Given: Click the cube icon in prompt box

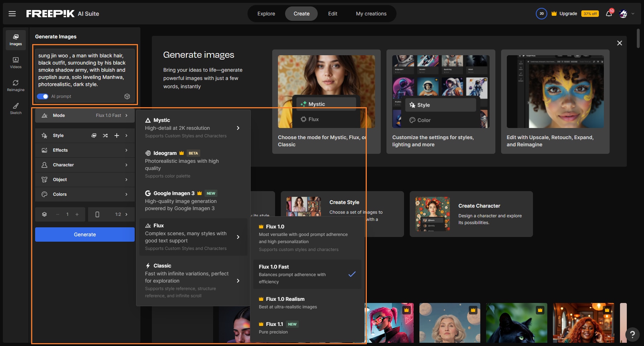Looking at the screenshot, I should tap(127, 96).
